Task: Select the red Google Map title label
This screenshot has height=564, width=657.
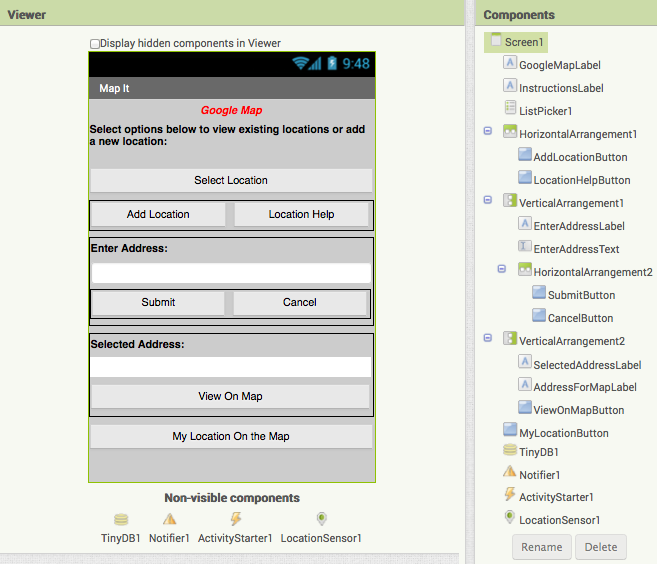Action: [231, 110]
